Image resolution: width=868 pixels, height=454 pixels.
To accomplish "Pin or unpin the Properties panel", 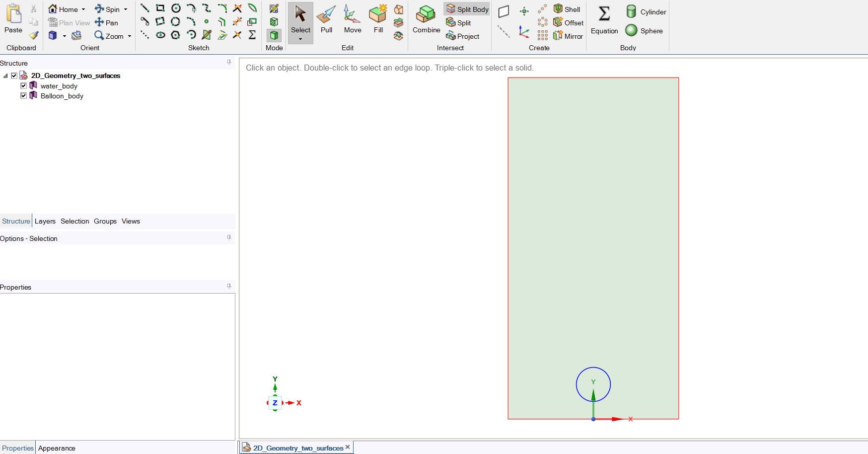I will coord(229,287).
